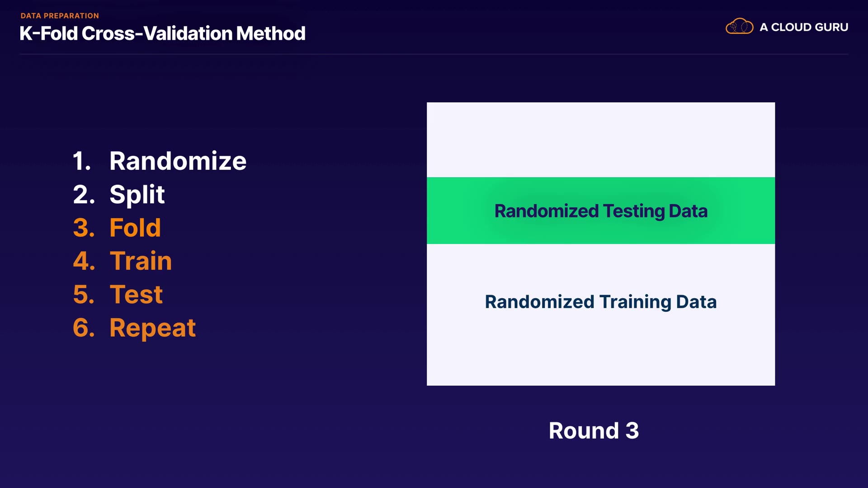Select the orange "Fold" step
The image size is (868, 488).
135,227
